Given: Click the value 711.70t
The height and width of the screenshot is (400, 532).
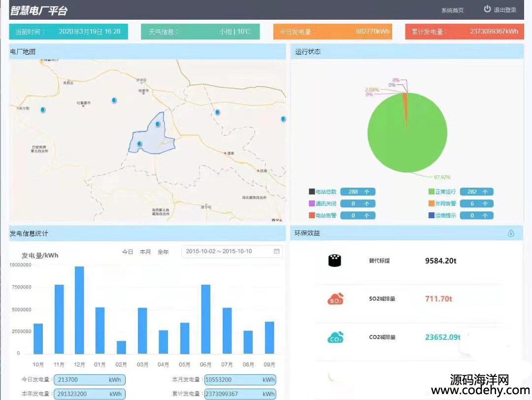Looking at the screenshot, I should pos(439,299).
